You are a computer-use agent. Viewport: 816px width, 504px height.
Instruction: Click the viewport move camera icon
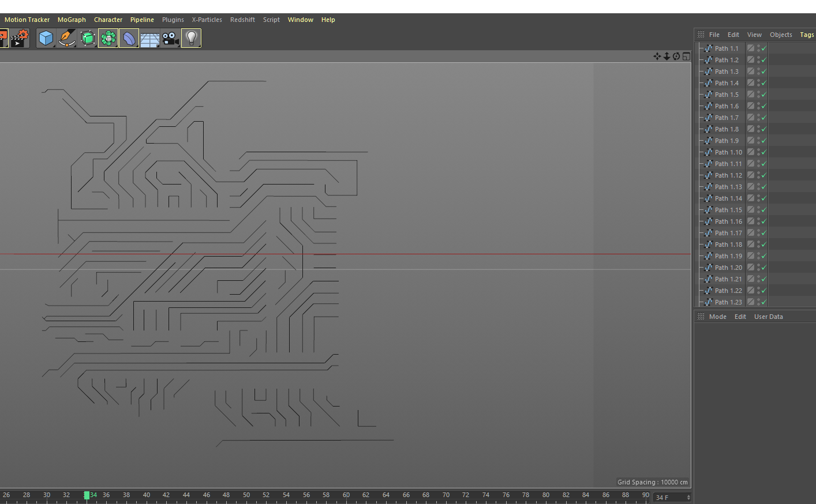click(657, 56)
